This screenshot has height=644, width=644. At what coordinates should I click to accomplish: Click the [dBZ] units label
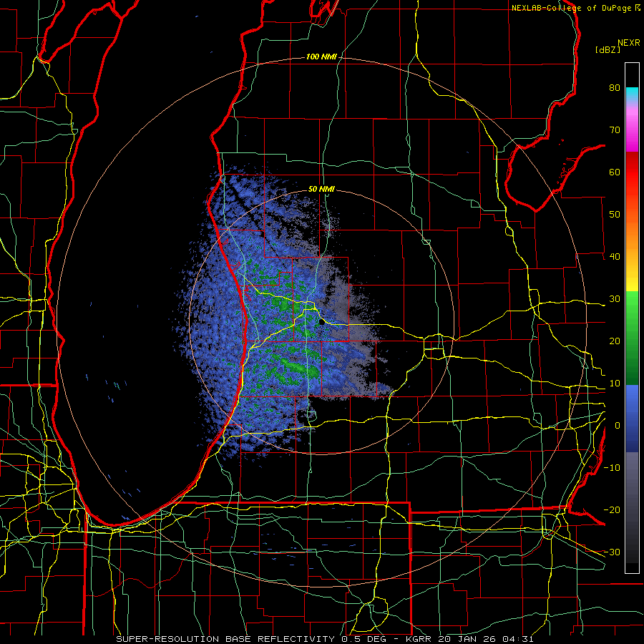pos(608,50)
